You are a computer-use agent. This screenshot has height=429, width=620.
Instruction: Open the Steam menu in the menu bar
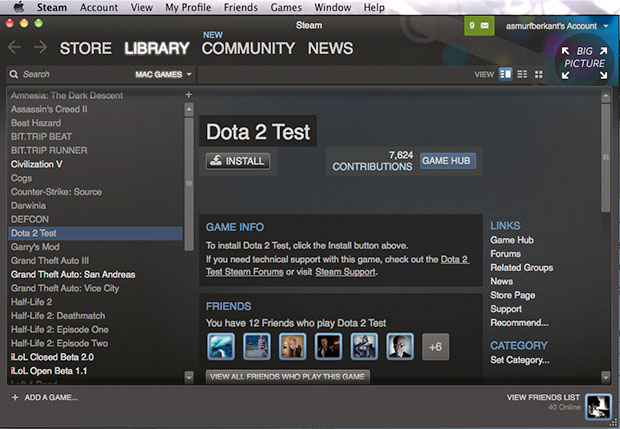pos(52,7)
